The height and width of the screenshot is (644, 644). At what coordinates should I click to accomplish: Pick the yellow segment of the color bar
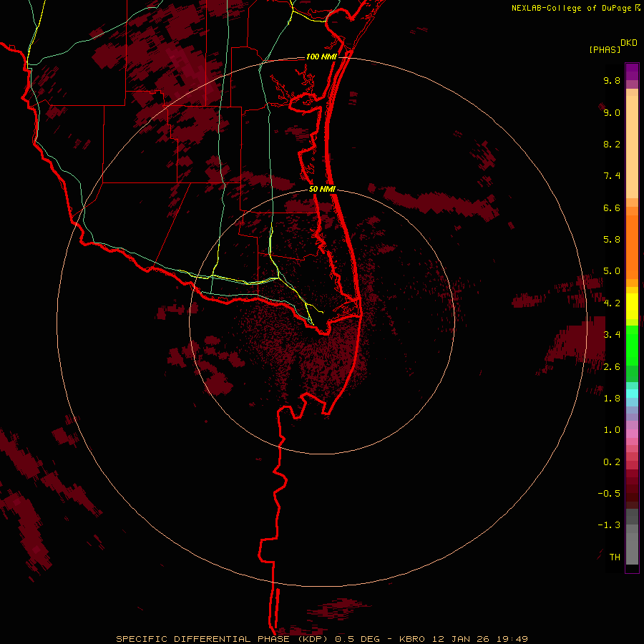point(632,306)
